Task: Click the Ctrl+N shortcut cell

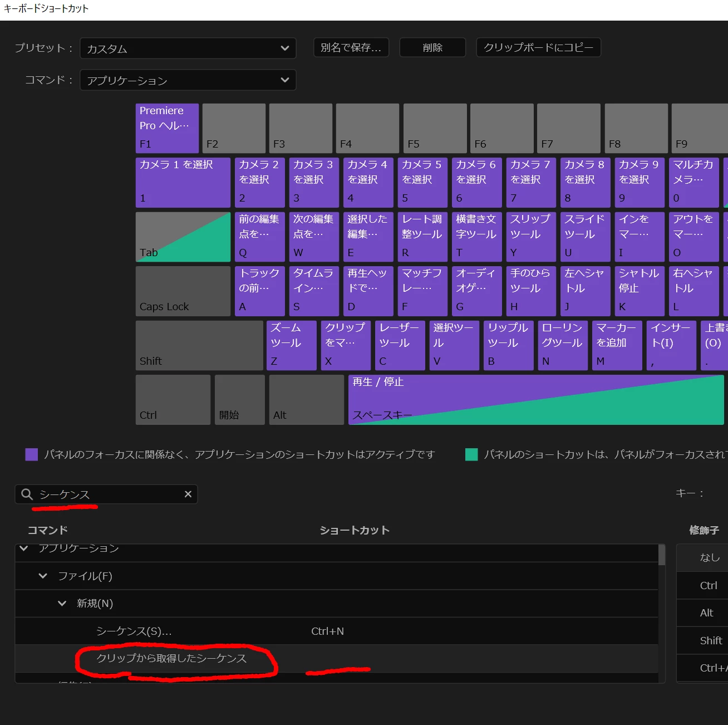Action: pyautogui.click(x=327, y=631)
